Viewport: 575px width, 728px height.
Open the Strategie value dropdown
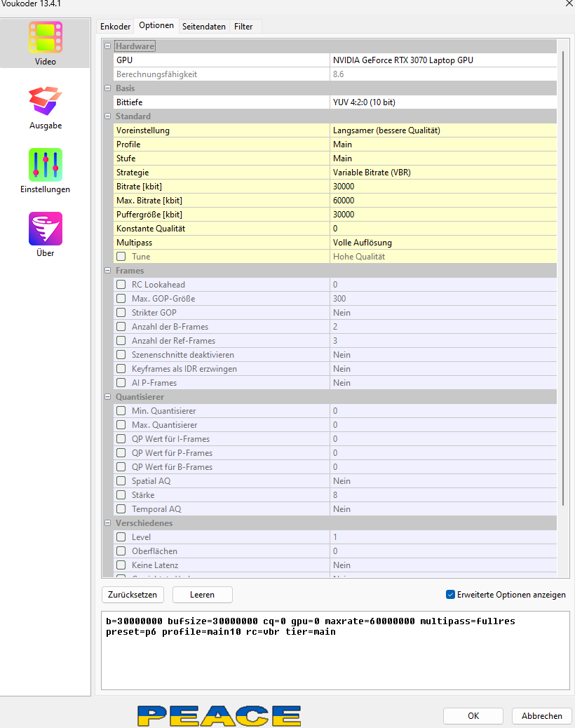point(443,173)
